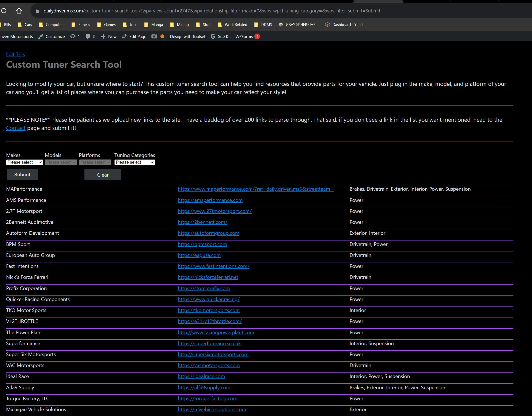Open the autoformgroup.com link

click(x=209, y=233)
